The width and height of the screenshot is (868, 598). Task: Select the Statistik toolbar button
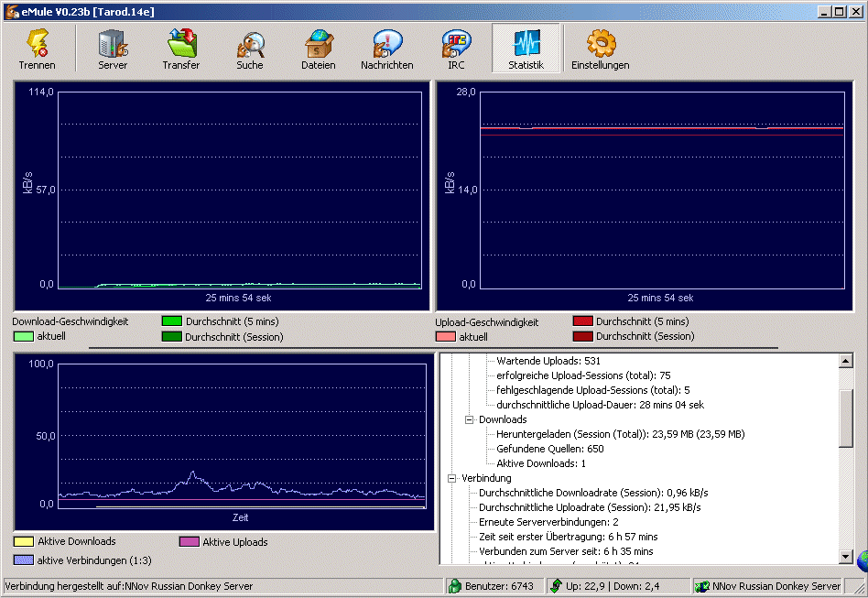tap(526, 49)
